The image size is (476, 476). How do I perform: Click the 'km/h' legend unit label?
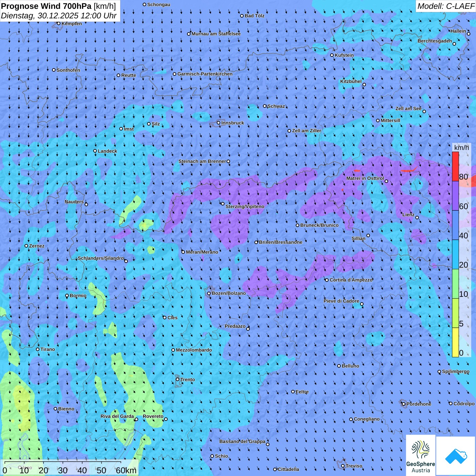(x=461, y=147)
